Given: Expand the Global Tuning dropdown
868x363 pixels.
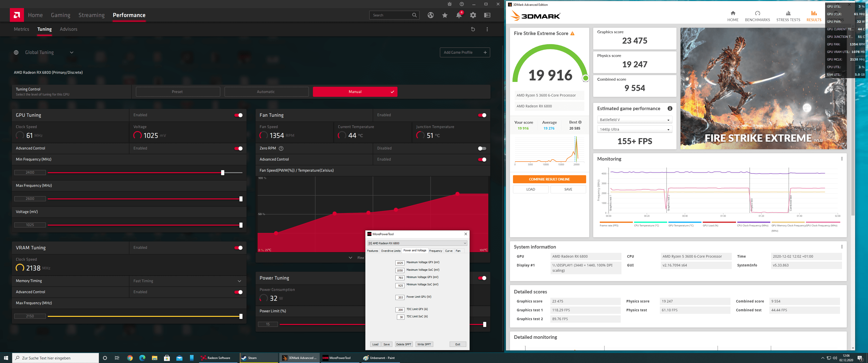Looking at the screenshot, I should click(x=71, y=52).
